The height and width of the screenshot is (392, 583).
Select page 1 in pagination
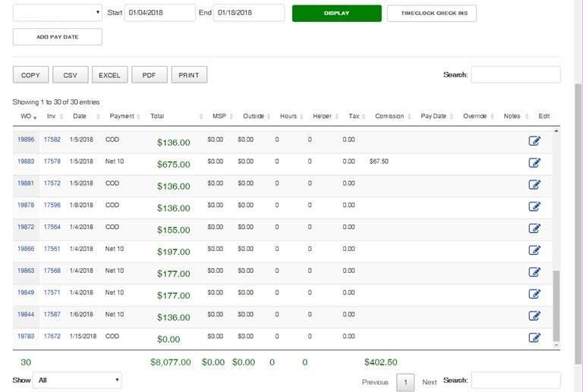(x=405, y=382)
